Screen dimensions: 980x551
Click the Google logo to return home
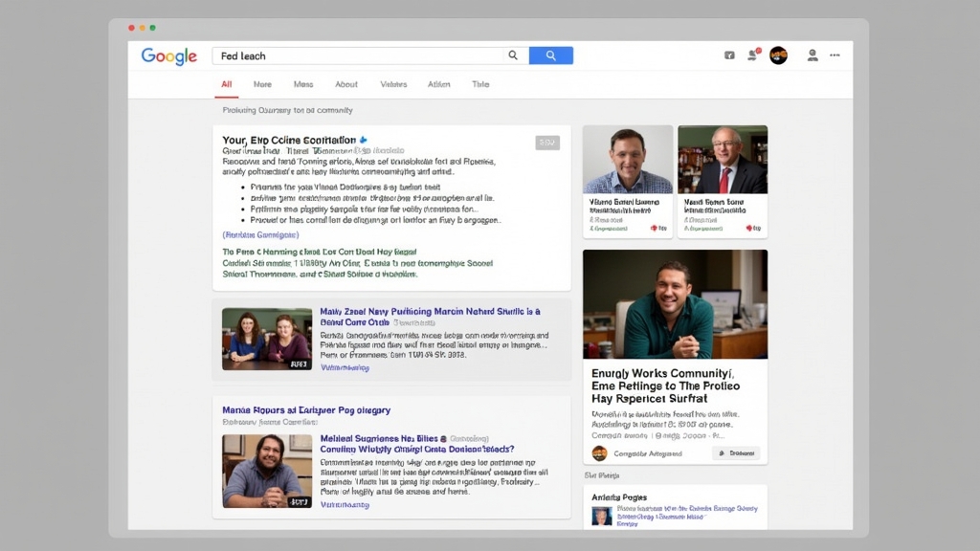[168, 55]
